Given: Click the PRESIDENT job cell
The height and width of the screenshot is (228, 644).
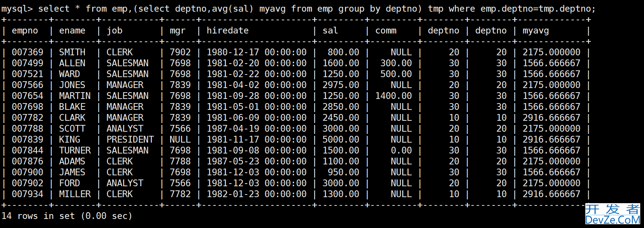Looking at the screenshot, I should (130, 140).
